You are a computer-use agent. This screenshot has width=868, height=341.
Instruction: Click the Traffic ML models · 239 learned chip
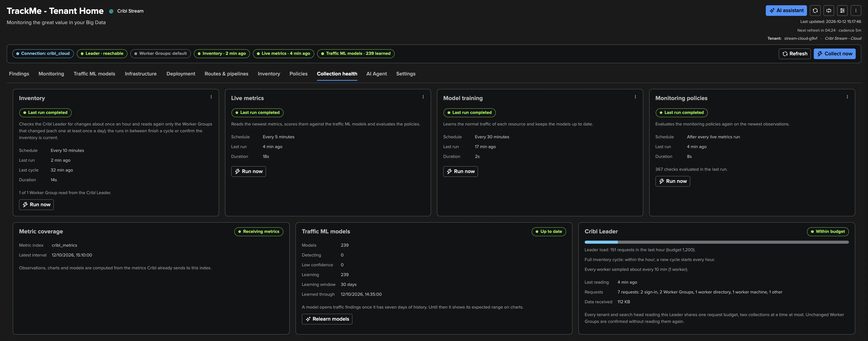click(355, 54)
